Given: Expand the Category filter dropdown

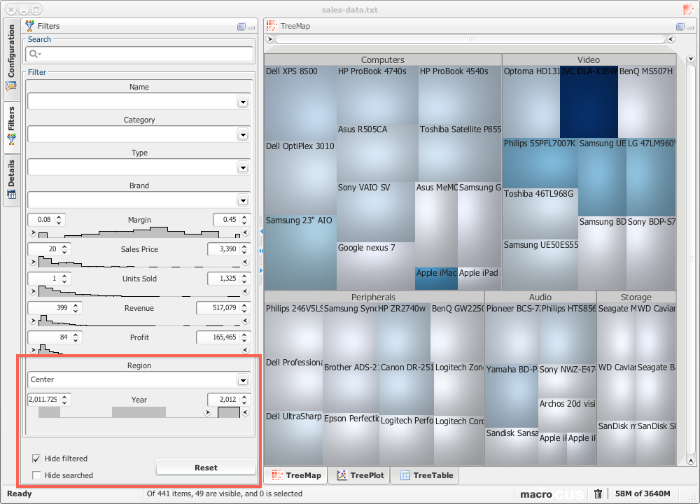Looking at the screenshot, I should click(242, 134).
